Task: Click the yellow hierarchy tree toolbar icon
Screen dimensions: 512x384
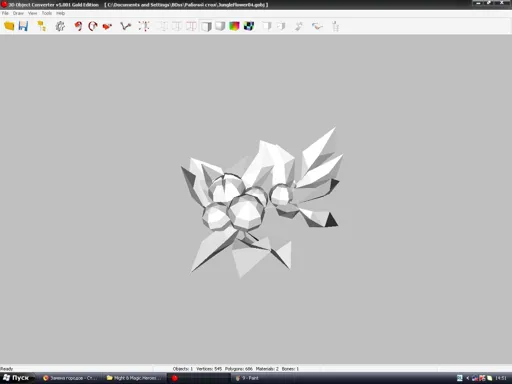Action: tap(42, 26)
